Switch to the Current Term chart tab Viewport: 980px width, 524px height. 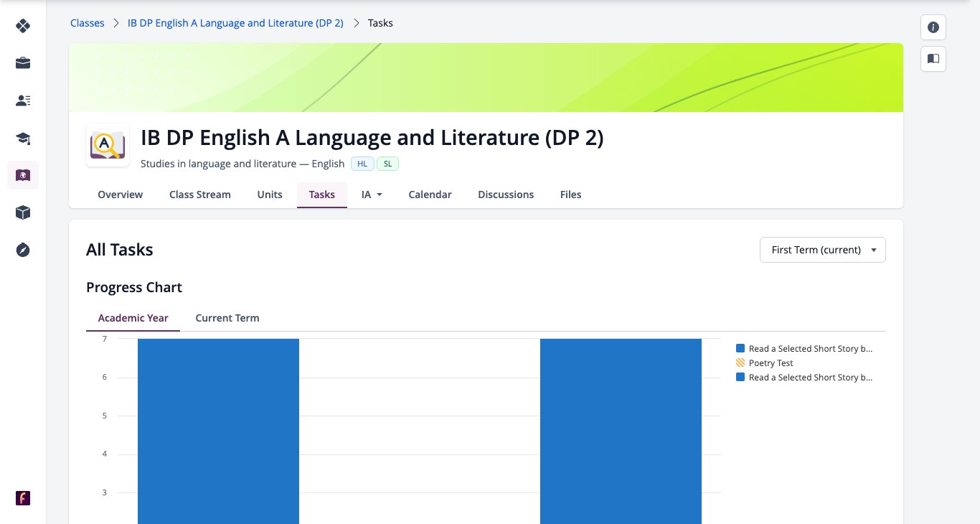(x=227, y=318)
